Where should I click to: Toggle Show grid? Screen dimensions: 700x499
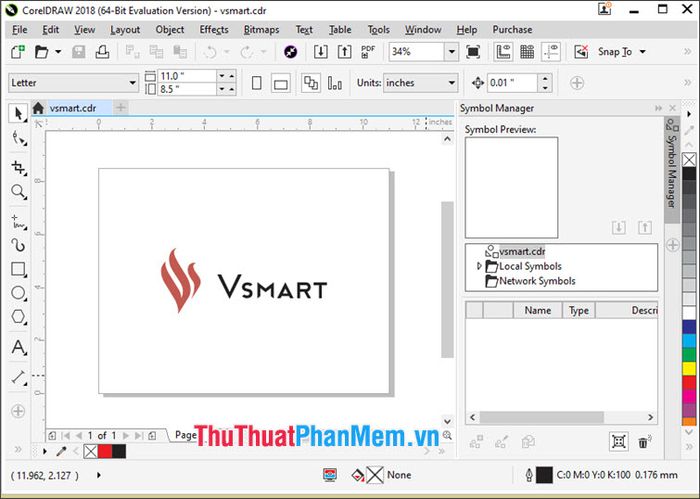point(527,52)
